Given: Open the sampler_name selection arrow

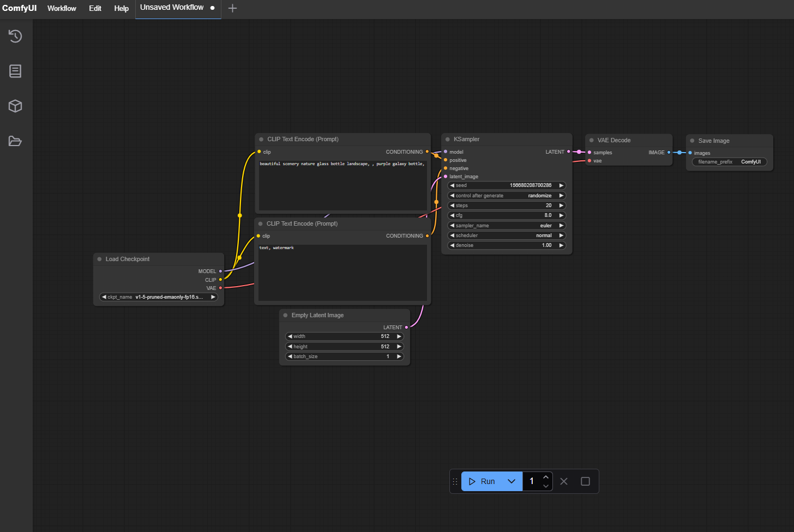Looking at the screenshot, I should tap(561, 225).
